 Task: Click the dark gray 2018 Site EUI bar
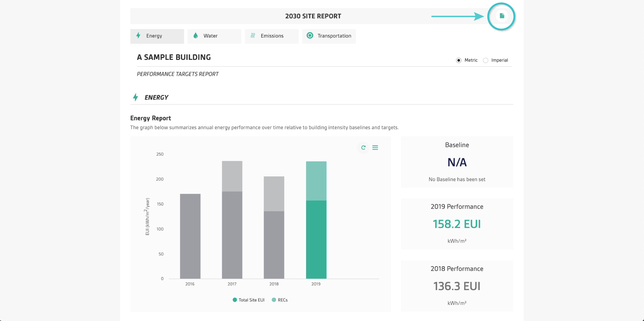pyautogui.click(x=274, y=245)
